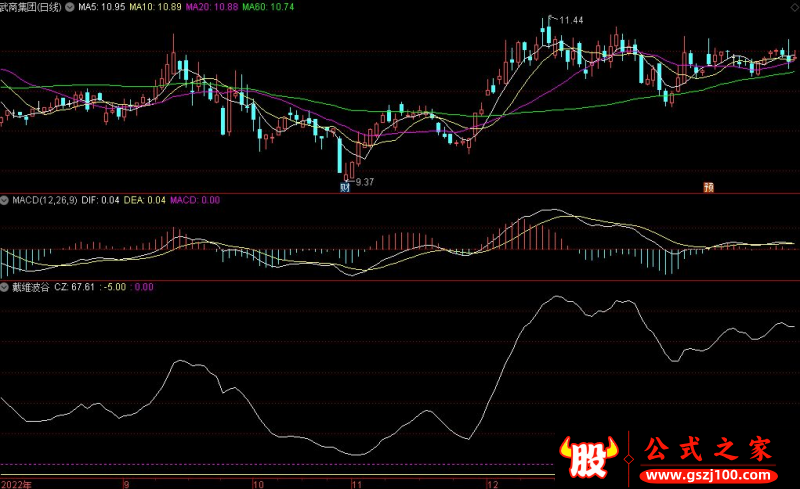This screenshot has width=800, height=489.
Task: Click the MA20: 10.88 value label
Action: click(212, 7)
